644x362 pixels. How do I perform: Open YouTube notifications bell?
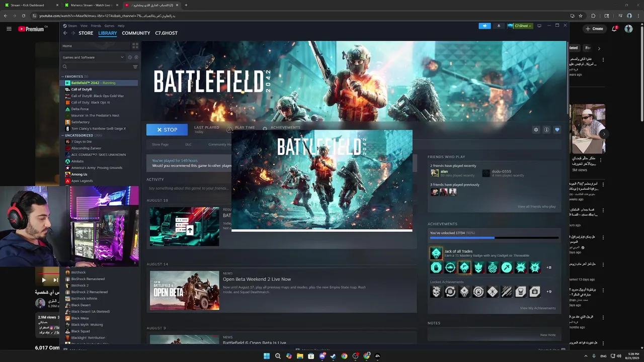click(x=614, y=29)
